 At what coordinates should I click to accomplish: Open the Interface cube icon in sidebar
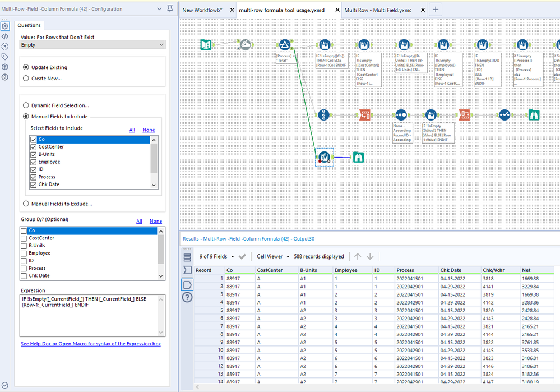pyautogui.click(x=5, y=67)
